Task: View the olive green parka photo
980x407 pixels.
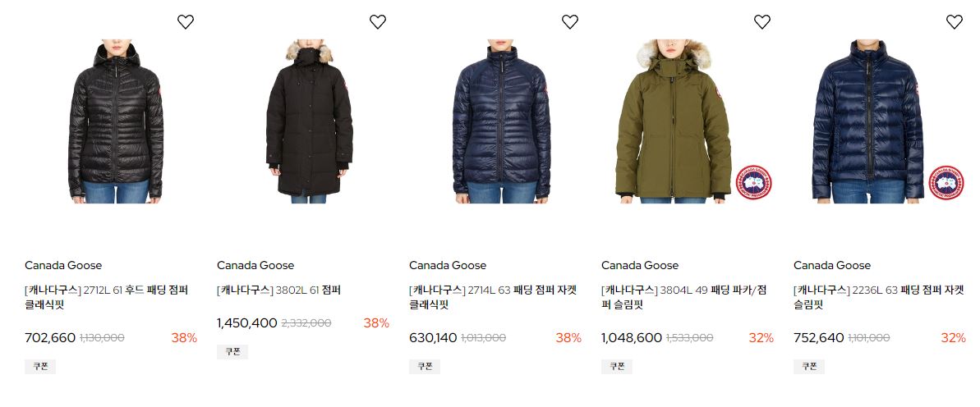Action: pyautogui.click(x=674, y=121)
